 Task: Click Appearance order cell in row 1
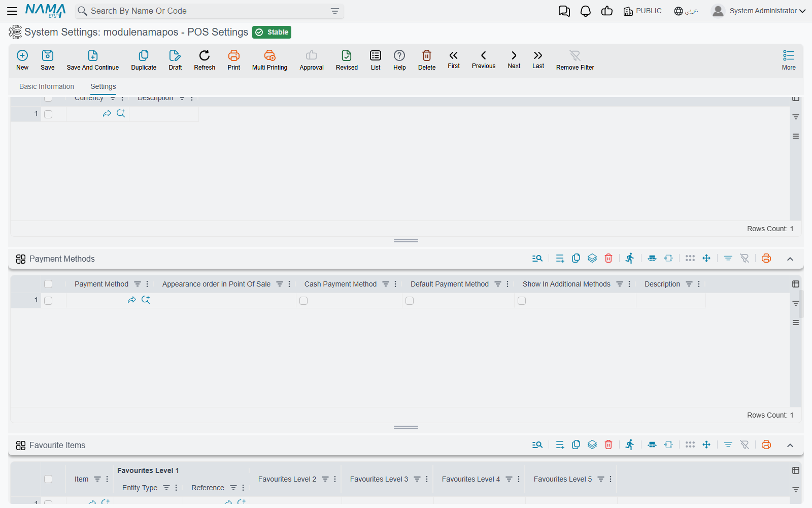[x=225, y=301]
